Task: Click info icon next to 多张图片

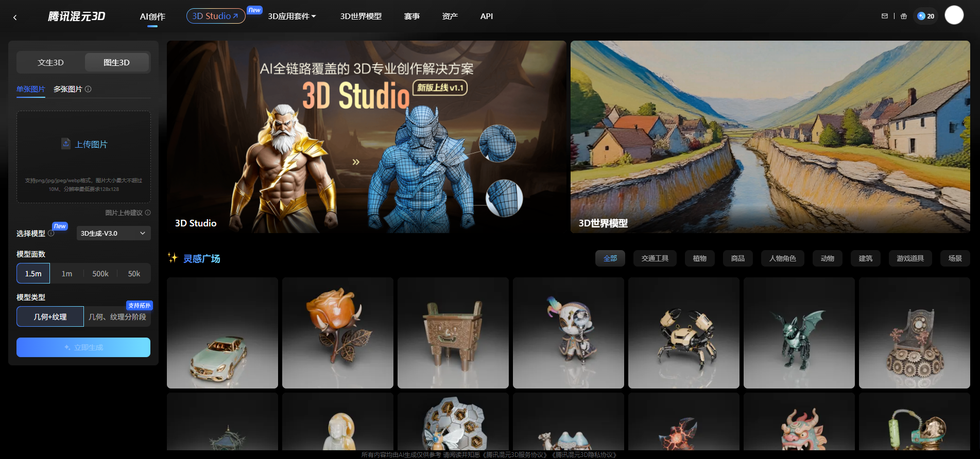Action: click(x=88, y=89)
